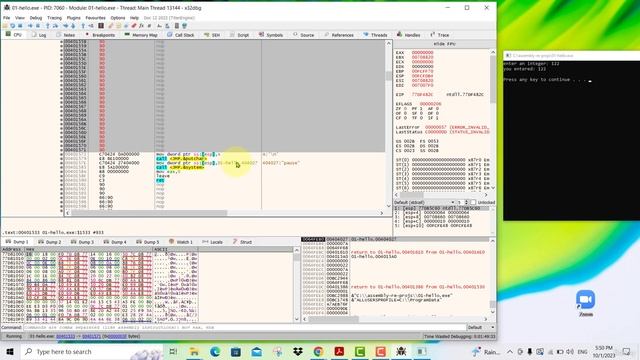Click the # variables toolbar icon
640x360 pixels.
pyautogui.click(x=149, y=26)
